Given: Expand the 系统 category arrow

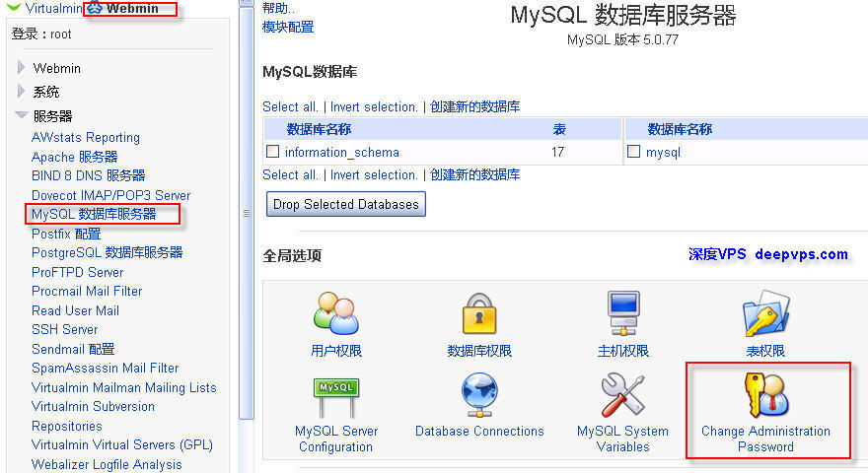Looking at the screenshot, I should coord(21,91).
